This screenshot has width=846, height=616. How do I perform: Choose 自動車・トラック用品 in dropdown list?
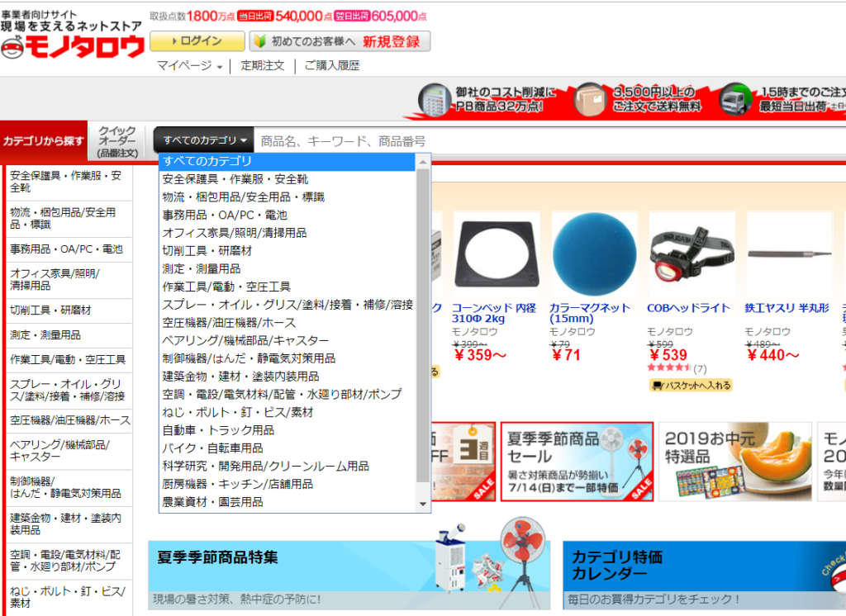[x=288, y=430]
